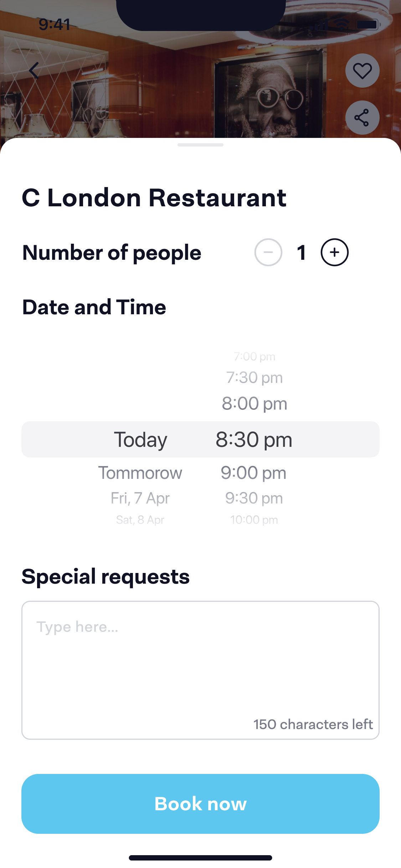Select Tommorow in the date picker
401x868 pixels.
click(140, 473)
